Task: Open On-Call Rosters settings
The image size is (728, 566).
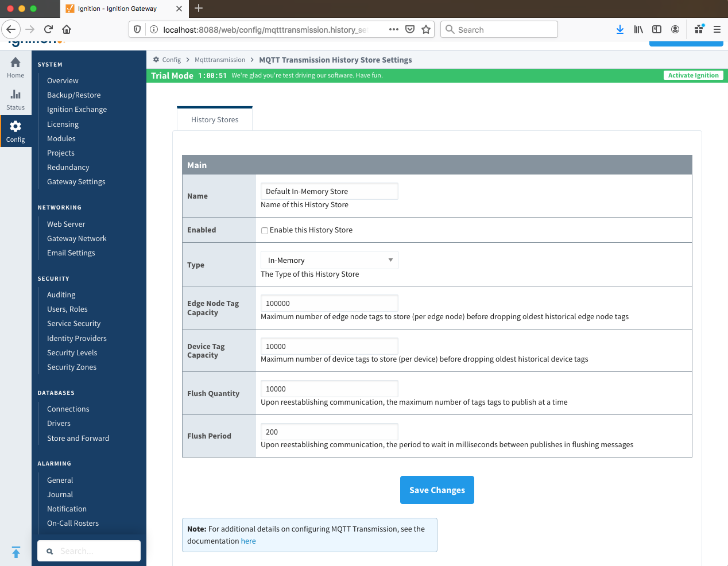Action: pos(73,523)
